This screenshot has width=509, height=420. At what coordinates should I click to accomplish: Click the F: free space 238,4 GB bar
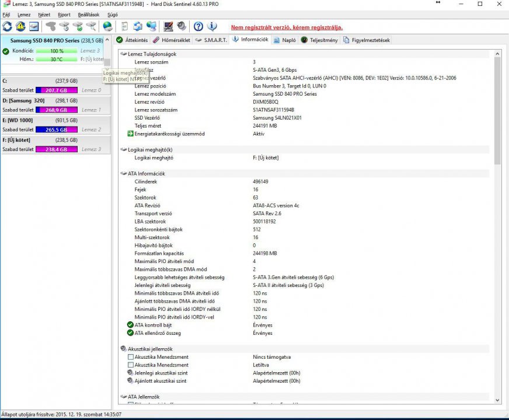(57, 149)
